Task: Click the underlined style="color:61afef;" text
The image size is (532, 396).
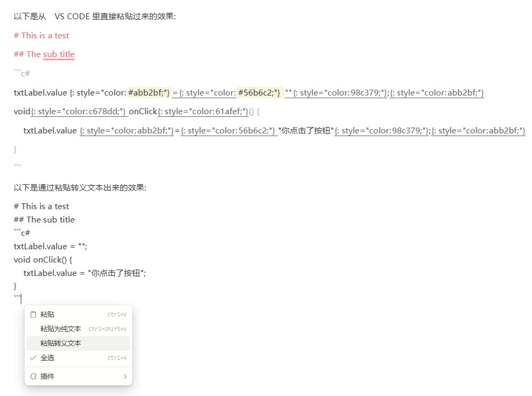Action: coord(203,112)
